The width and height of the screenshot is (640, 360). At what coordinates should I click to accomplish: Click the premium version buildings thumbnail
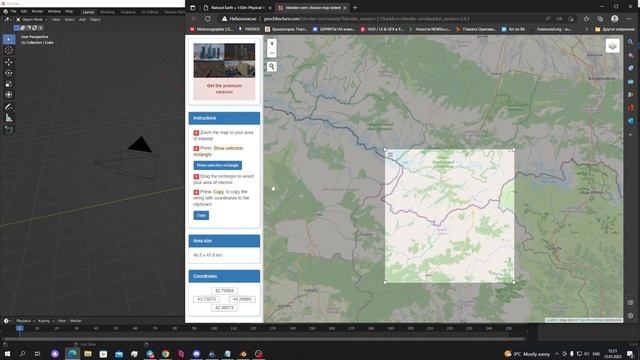coord(224,60)
